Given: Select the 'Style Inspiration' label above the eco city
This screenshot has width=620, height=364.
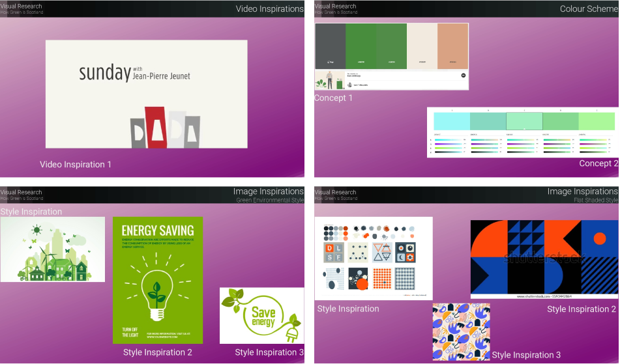Looking at the screenshot, I should point(31,212).
